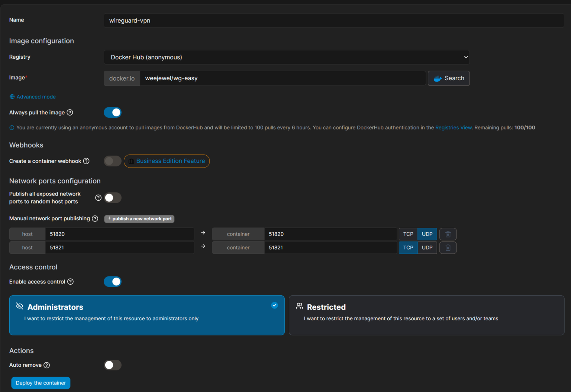Image resolution: width=571 pixels, height=392 pixels.
Task: Click inside the Name input field
Action: click(334, 20)
